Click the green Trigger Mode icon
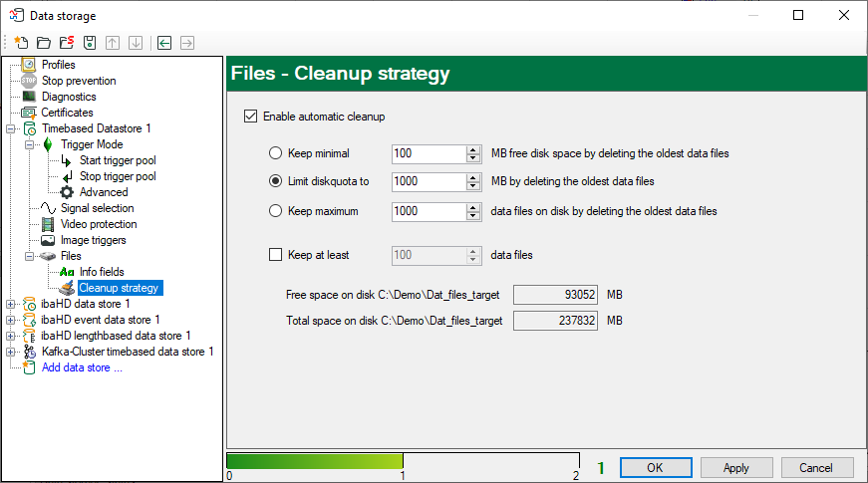This screenshot has width=868, height=483. coord(48,144)
